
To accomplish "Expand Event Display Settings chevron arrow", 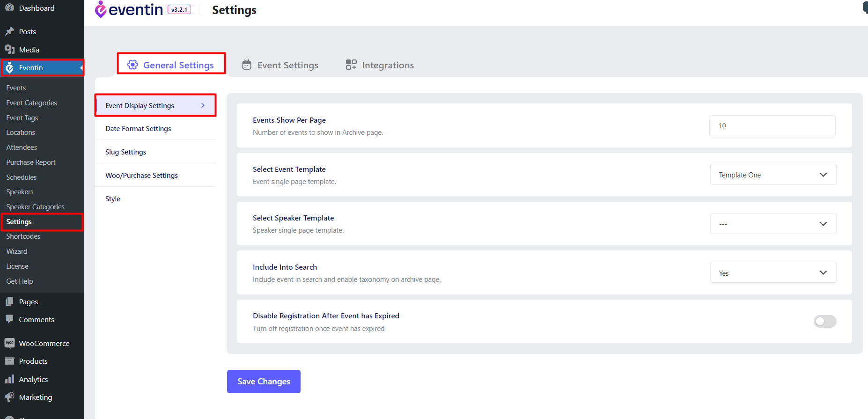I will pyautogui.click(x=203, y=105).
